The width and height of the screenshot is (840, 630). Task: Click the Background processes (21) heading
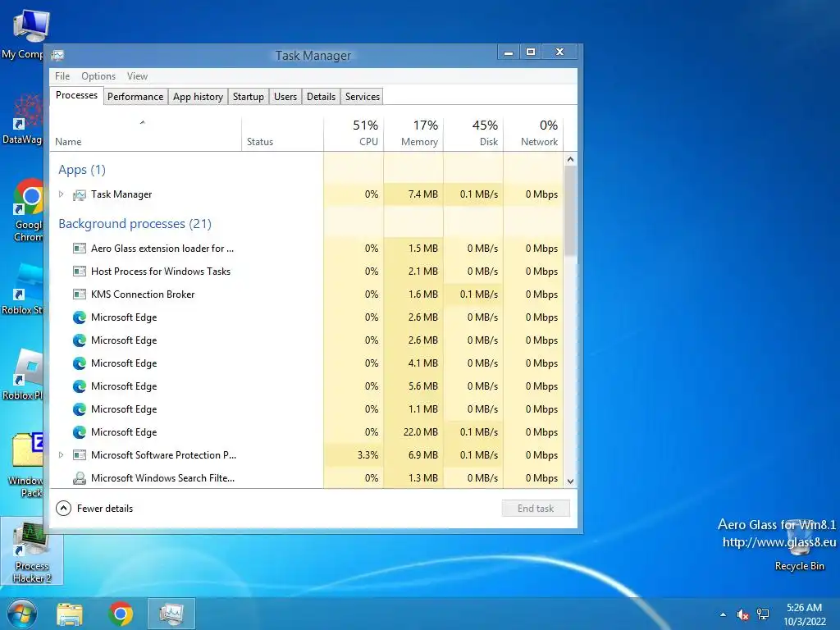[x=135, y=224]
